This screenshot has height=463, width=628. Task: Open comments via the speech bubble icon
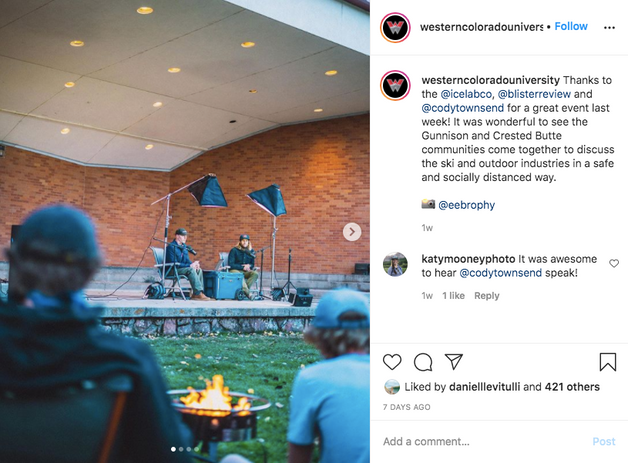click(x=423, y=362)
